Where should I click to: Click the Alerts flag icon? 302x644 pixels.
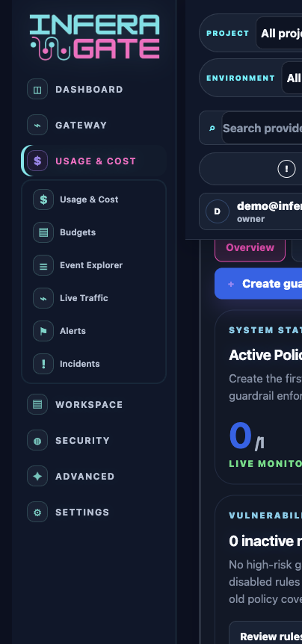point(43,331)
